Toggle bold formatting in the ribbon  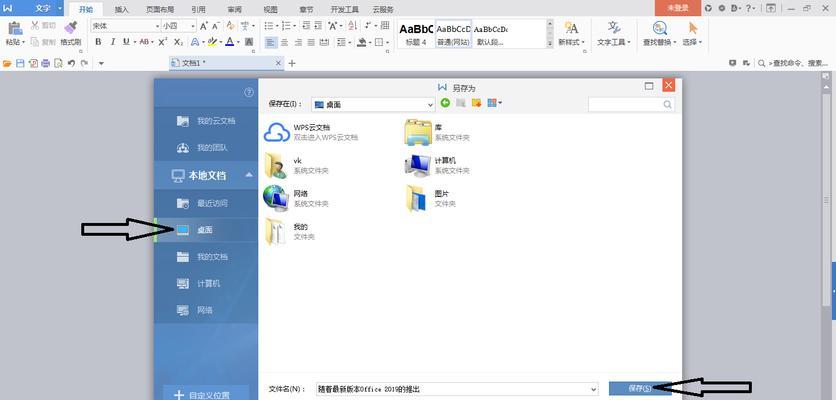[x=98, y=42]
